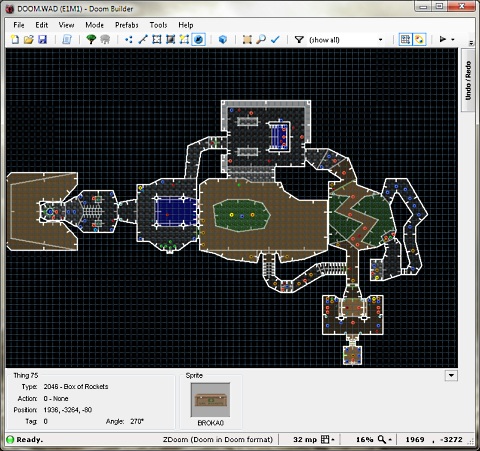This screenshot has width=480, height=451.
Task: Save the map with the floppy disk icon
Action: pos(43,39)
